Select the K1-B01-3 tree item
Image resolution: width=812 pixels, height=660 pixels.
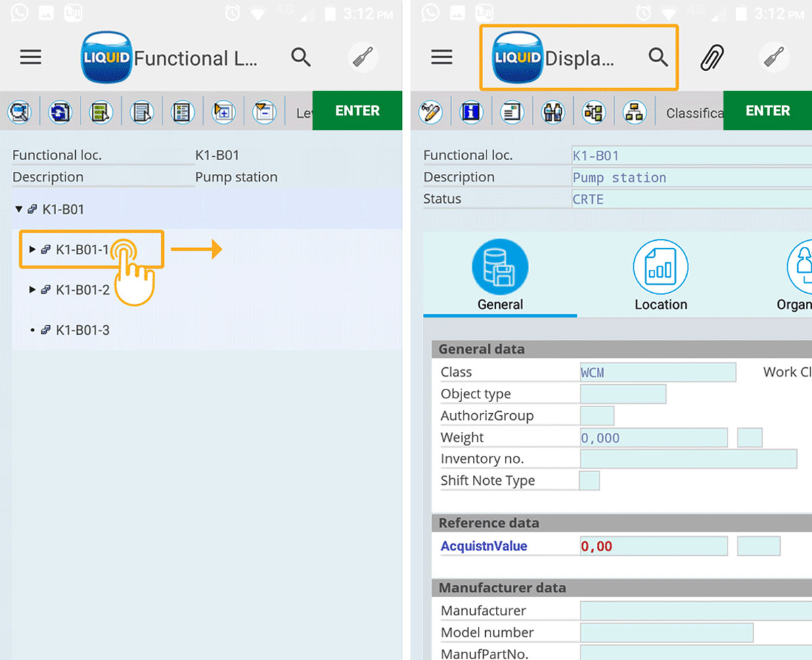[82, 331]
